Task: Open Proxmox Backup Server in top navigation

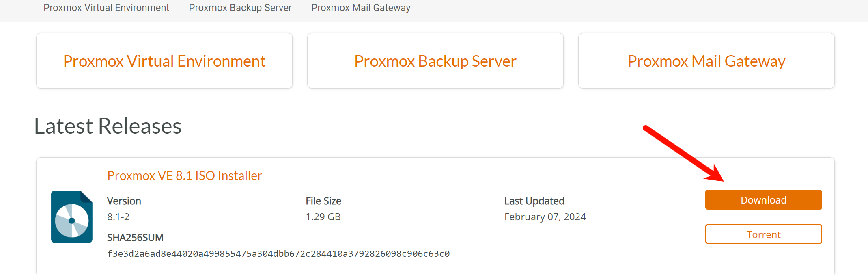Action: click(x=240, y=8)
